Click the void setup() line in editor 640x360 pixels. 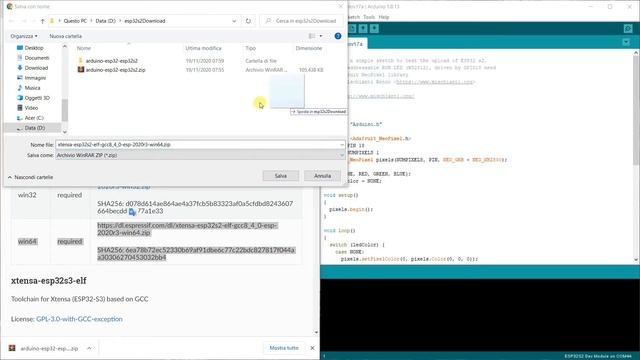(341, 195)
